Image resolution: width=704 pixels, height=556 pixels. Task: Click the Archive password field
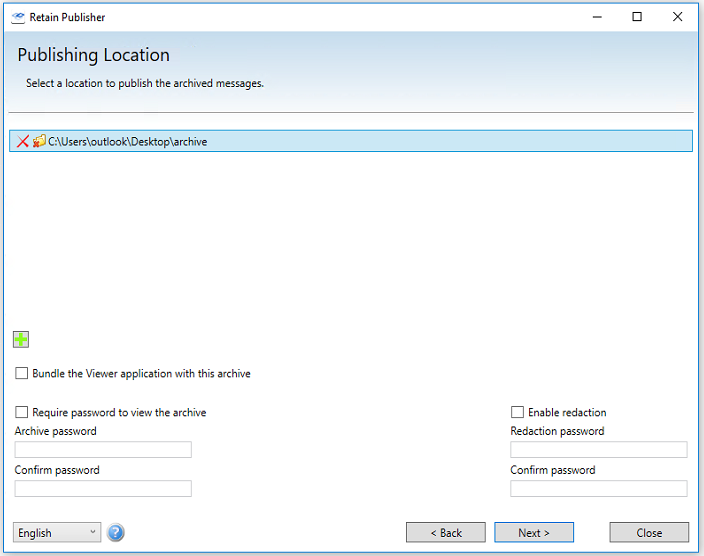pyautogui.click(x=103, y=450)
